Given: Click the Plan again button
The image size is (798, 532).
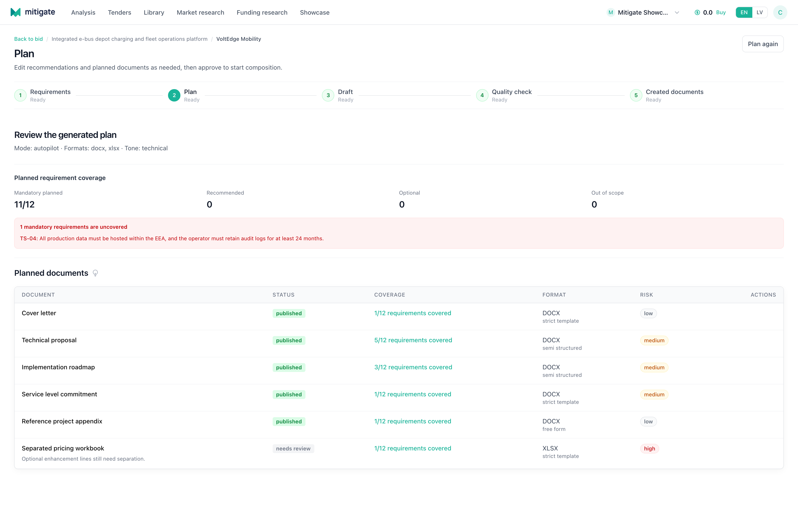Looking at the screenshot, I should (x=763, y=44).
